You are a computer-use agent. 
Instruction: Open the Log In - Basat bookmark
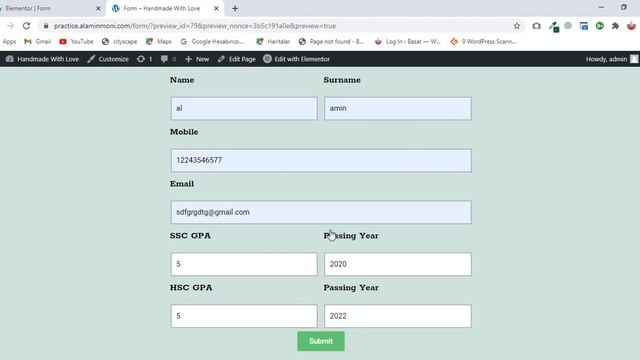pos(408,42)
